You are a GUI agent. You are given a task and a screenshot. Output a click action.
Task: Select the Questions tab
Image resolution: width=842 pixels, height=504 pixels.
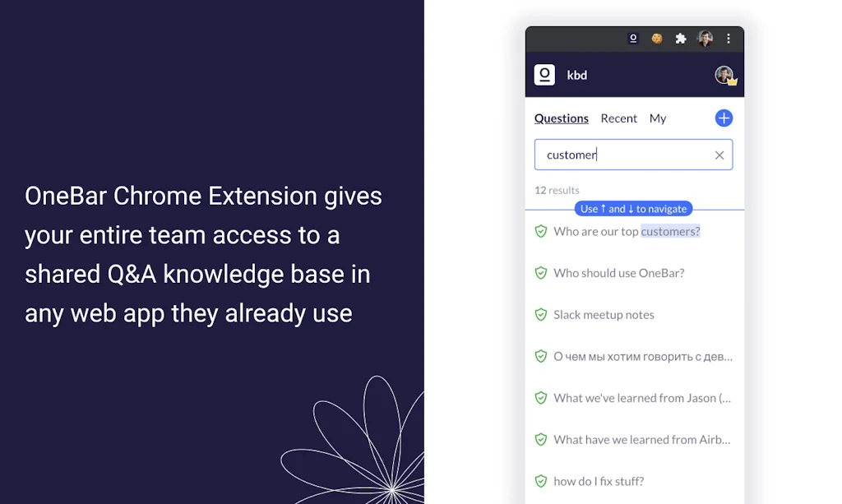pos(561,118)
